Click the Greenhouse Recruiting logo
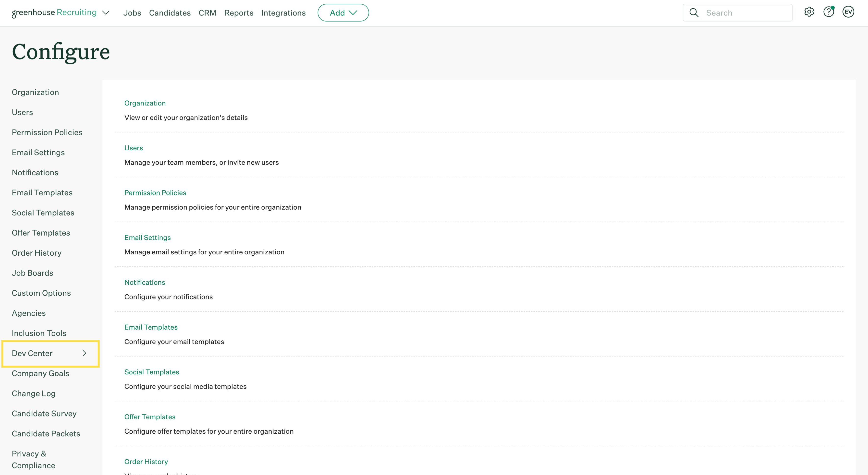Viewport: 868px width, 475px height. click(54, 12)
